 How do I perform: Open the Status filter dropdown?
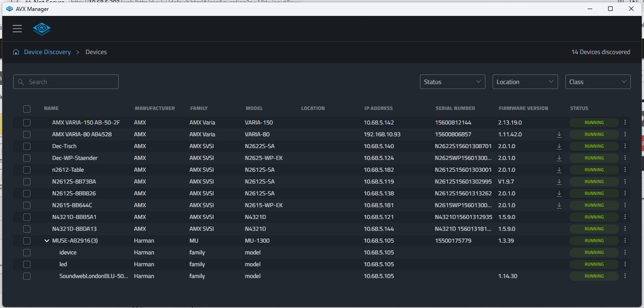[452, 82]
